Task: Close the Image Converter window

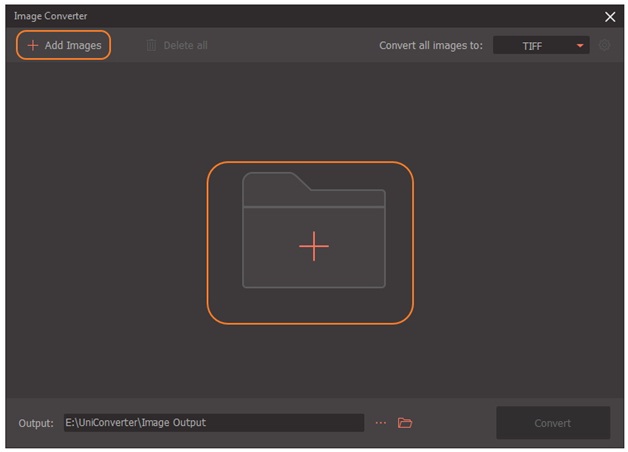Action: pyautogui.click(x=610, y=16)
